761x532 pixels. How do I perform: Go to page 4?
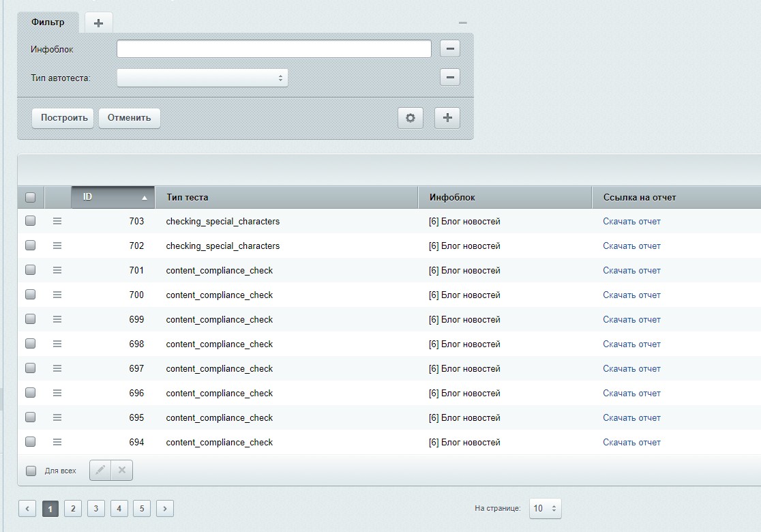coord(119,509)
